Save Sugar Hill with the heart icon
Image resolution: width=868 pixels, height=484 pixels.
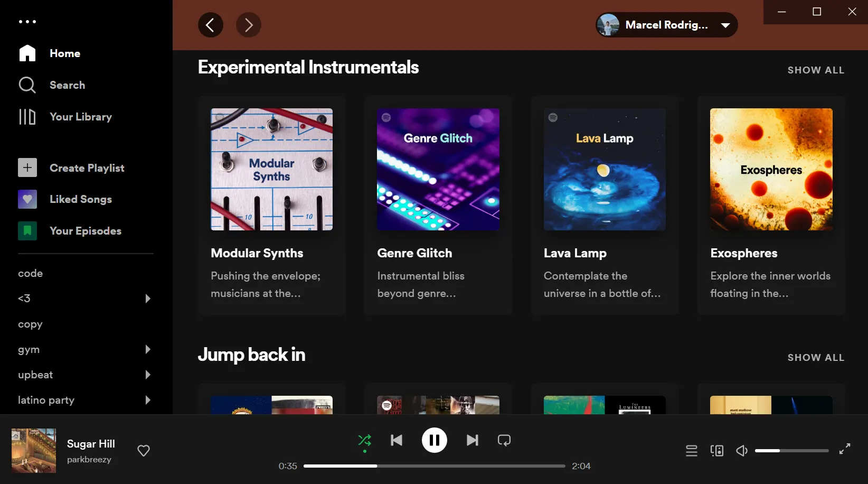pos(144,451)
